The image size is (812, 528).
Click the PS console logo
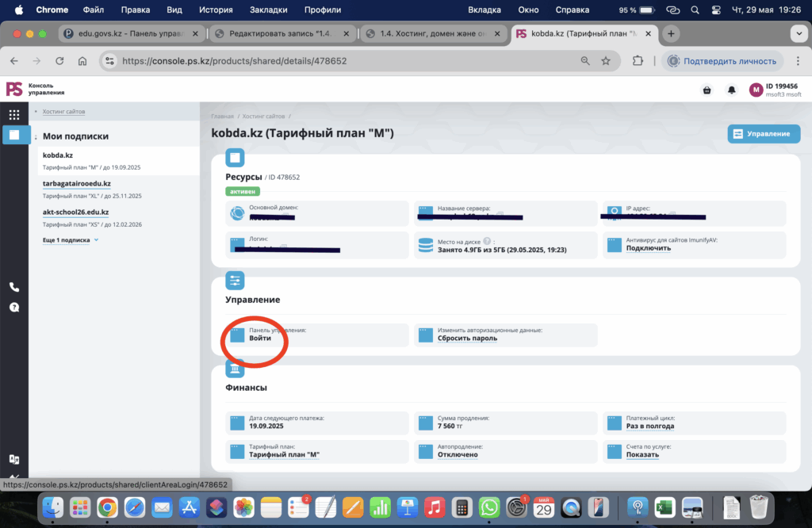pos(14,89)
